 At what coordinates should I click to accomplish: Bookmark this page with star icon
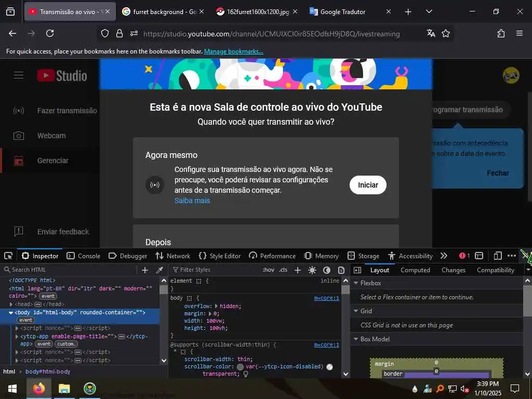(446, 33)
